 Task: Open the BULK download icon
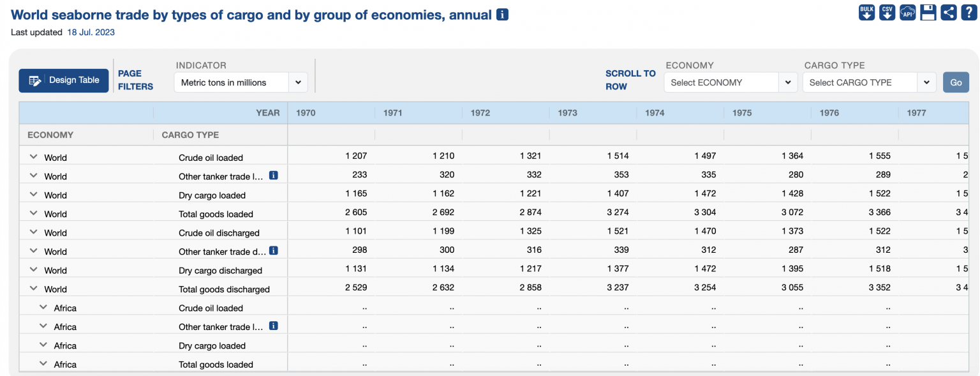866,11
